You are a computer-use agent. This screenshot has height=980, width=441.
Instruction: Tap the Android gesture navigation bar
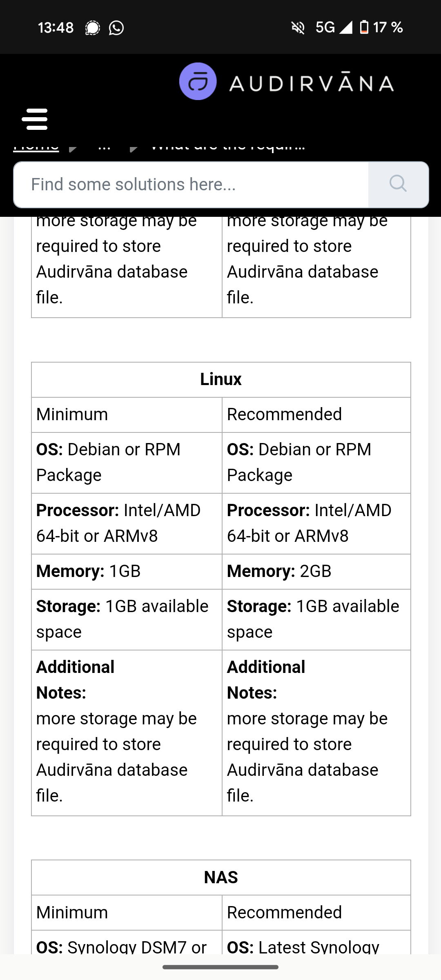point(220,967)
